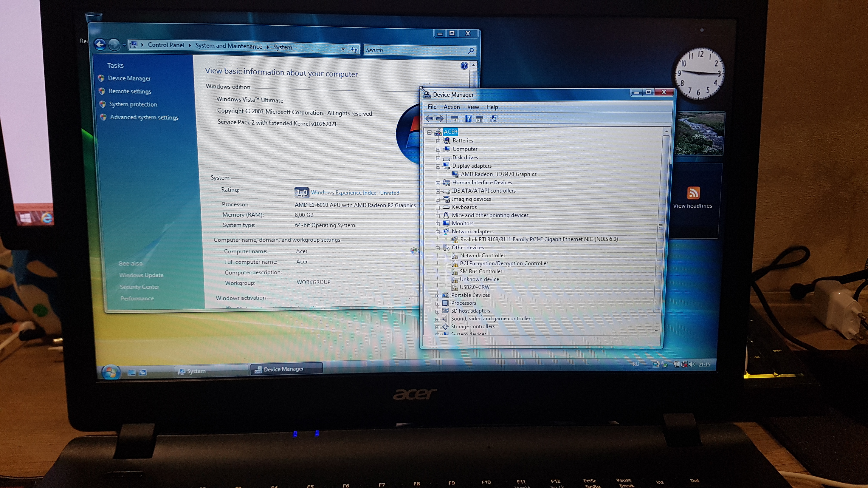Click the Realtek Ethernet NIC adapter icon
This screenshot has width=868, height=488.
pos(454,239)
